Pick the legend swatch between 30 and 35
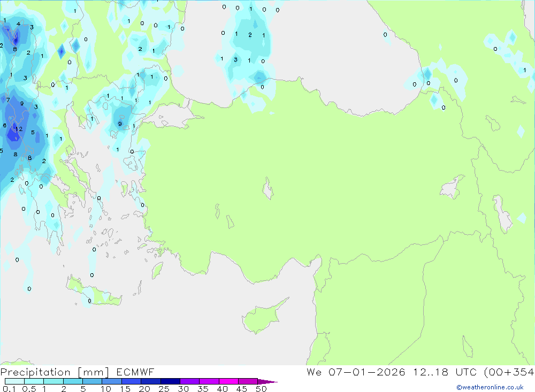The image size is (535, 392). pos(189,381)
